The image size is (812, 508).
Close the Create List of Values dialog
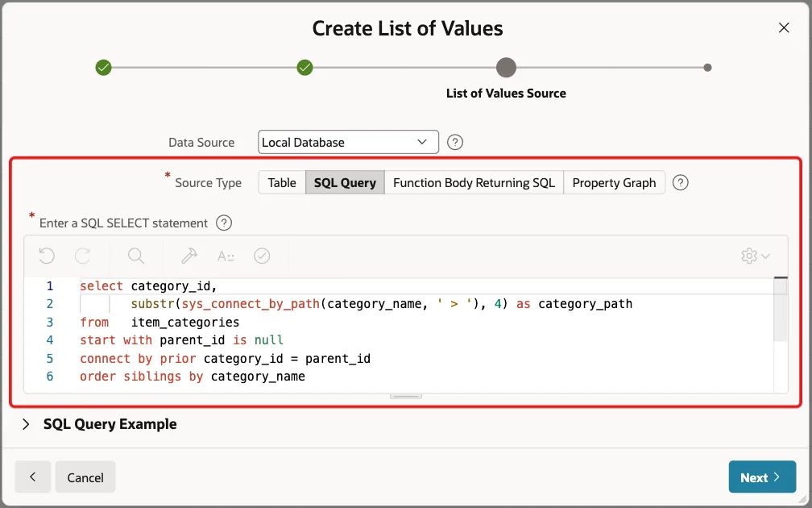(x=784, y=27)
